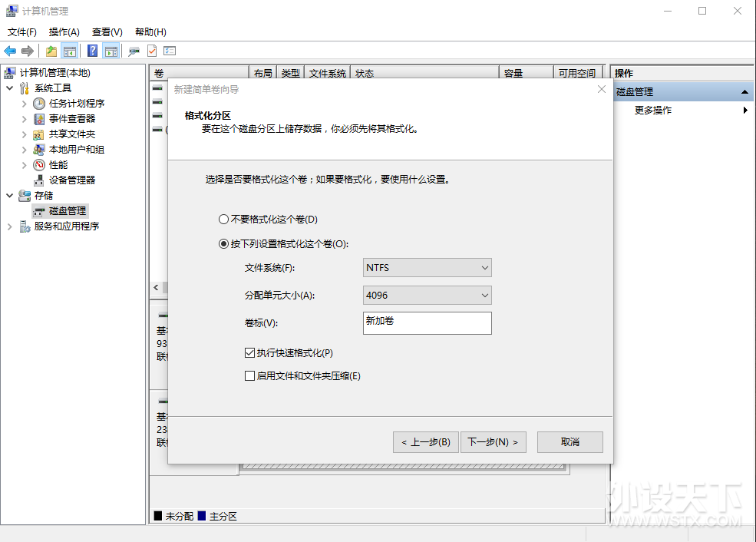Click the checkmark properties toolbar icon

(x=152, y=51)
